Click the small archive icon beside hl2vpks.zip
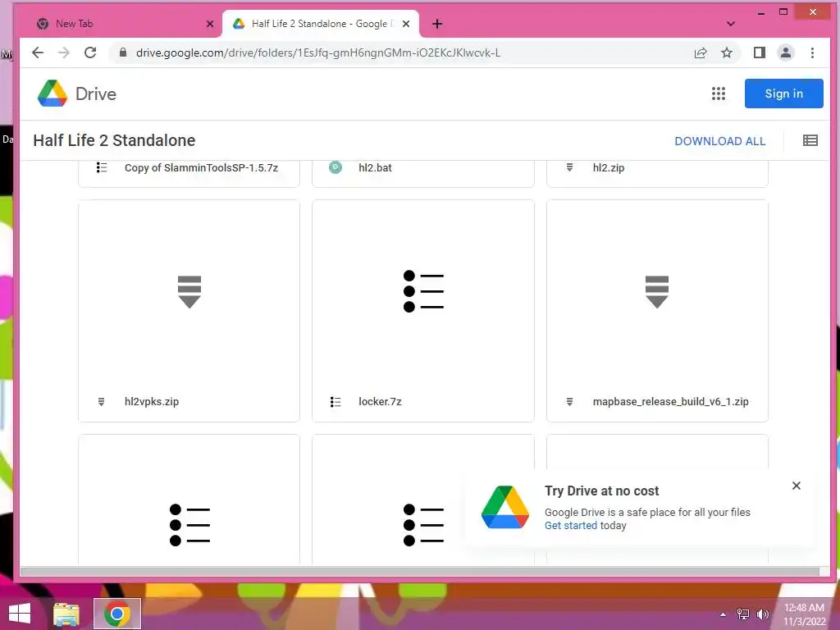The height and width of the screenshot is (630, 840). (x=101, y=402)
